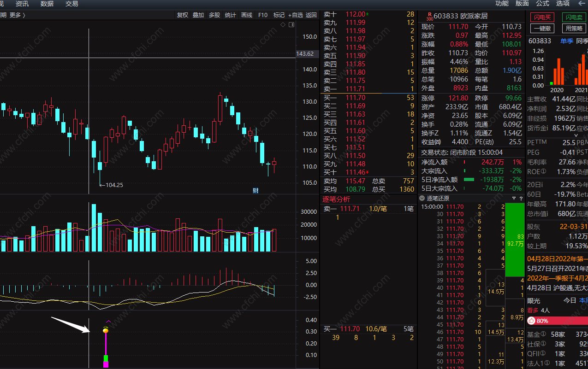The height and width of the screenshot is (369, 588).
Task: Click the 闪电买 flash buy button
Action: pos(542,17)
